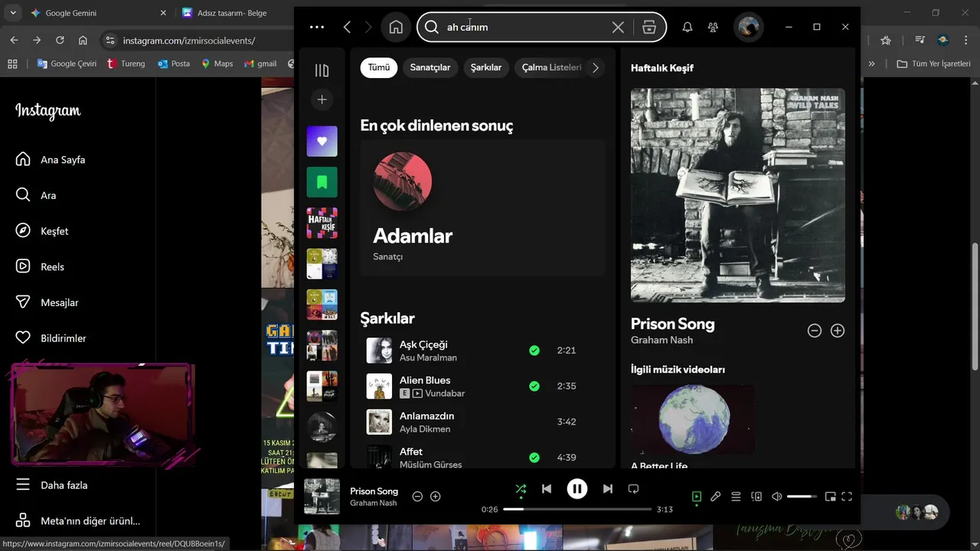The image size is (980, 551).
Task: Toggle shuffle in Spotify player
Action: (x=521, y=489)
